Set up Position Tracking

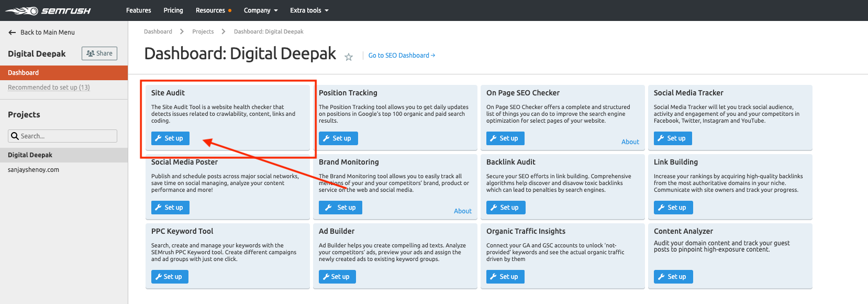[338, 138]
